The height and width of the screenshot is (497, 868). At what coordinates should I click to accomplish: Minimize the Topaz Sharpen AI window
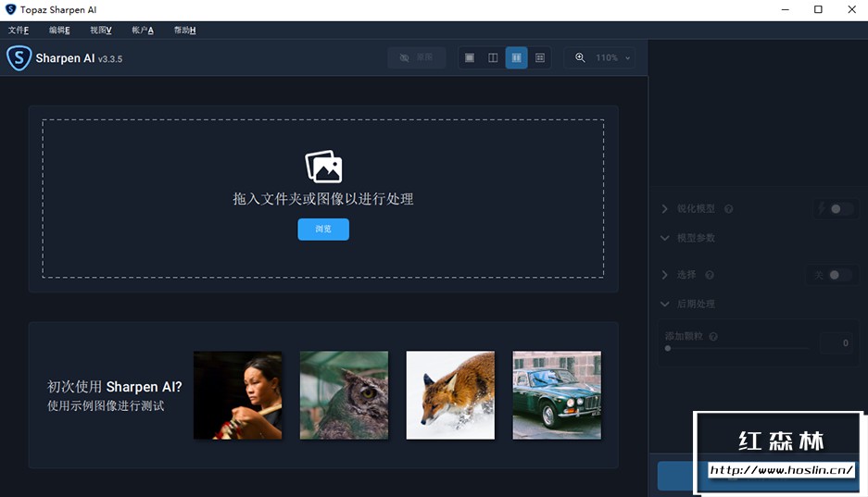[785, 9]
